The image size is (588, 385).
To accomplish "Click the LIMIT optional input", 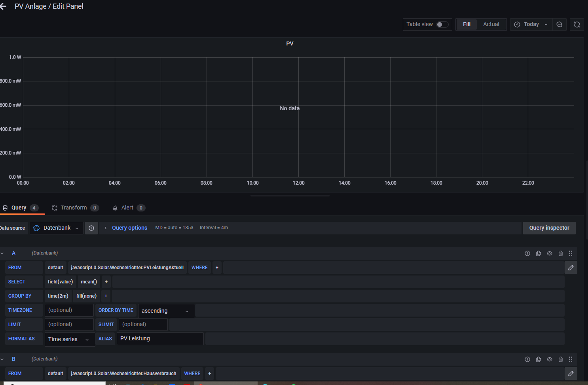I will [69, 325].
